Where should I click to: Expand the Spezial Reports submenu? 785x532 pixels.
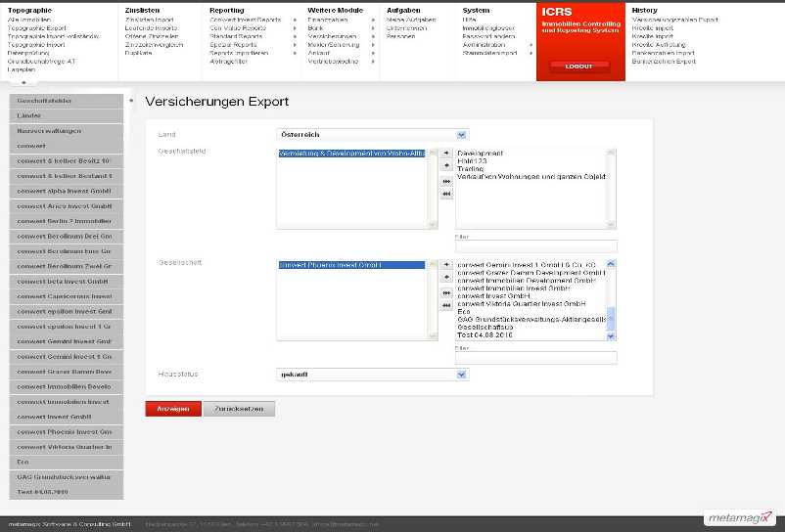[295, 45]
